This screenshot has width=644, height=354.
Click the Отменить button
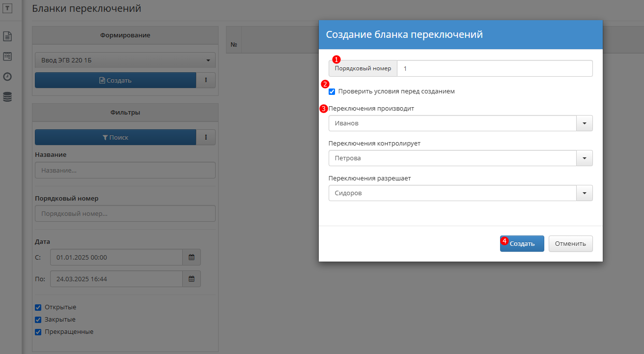571,243
